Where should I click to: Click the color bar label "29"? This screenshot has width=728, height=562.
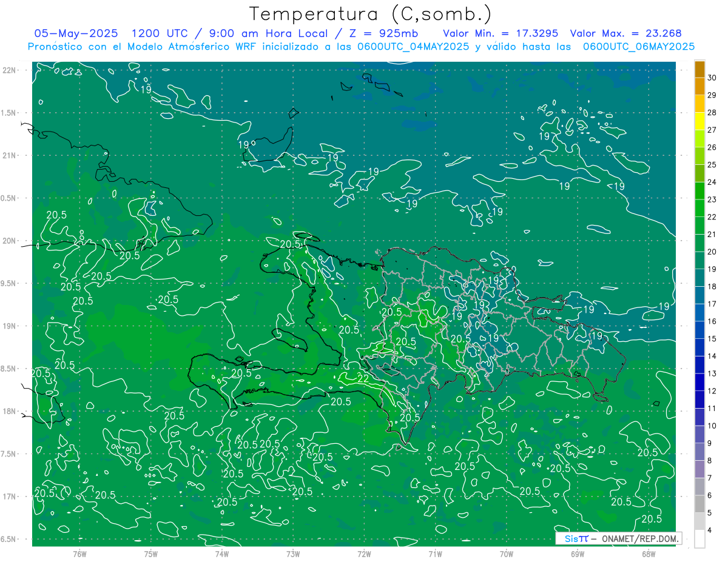[x=712, y=95]
